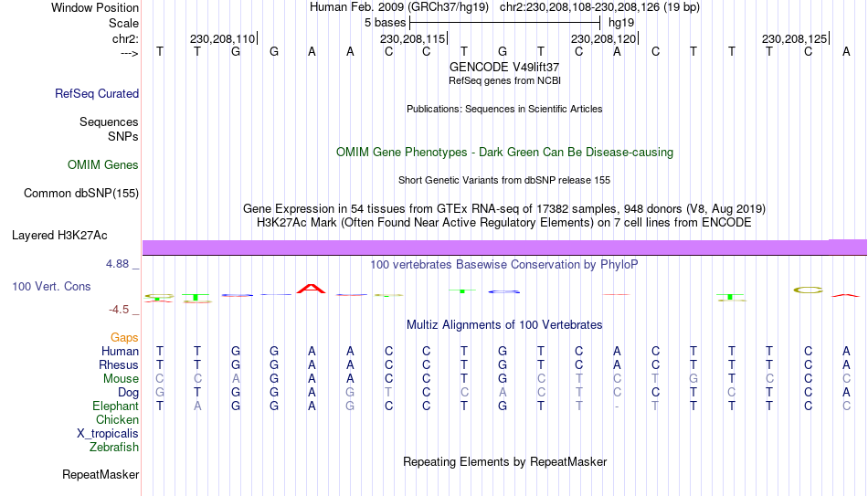Click the Scale label

[123, 23]
